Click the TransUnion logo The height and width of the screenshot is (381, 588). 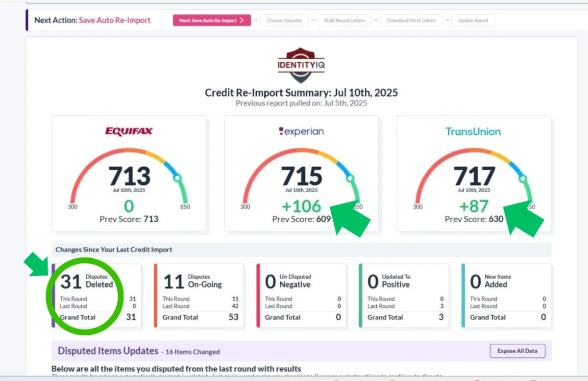[x=473, y=131]
